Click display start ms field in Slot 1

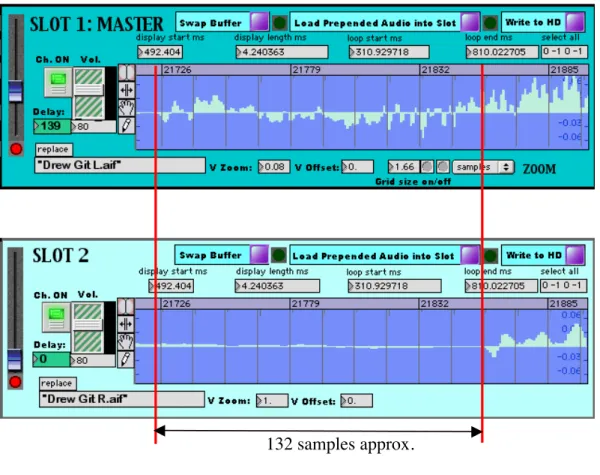coord(160,52)
